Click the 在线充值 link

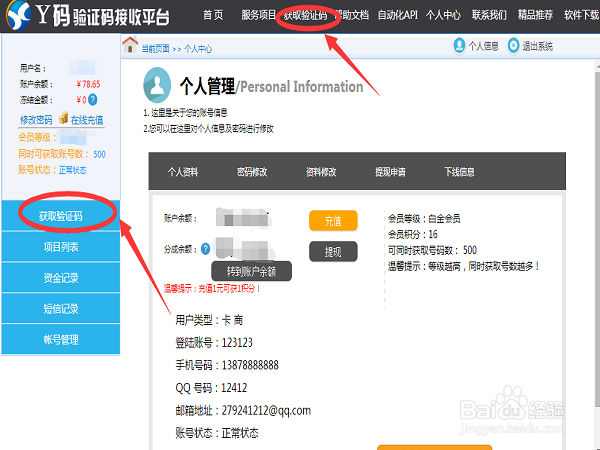[x=87, y=120]
